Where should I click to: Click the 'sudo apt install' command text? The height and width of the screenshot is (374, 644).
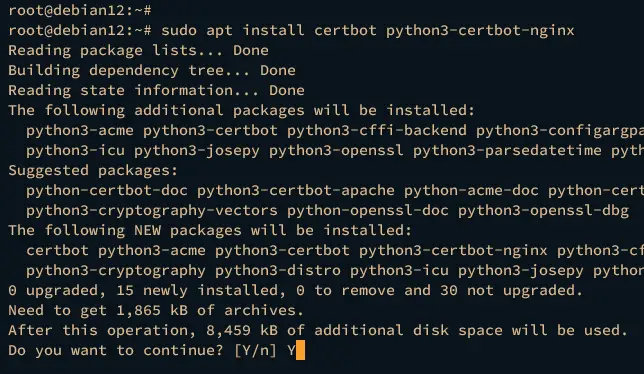click(x=233, y=30)
